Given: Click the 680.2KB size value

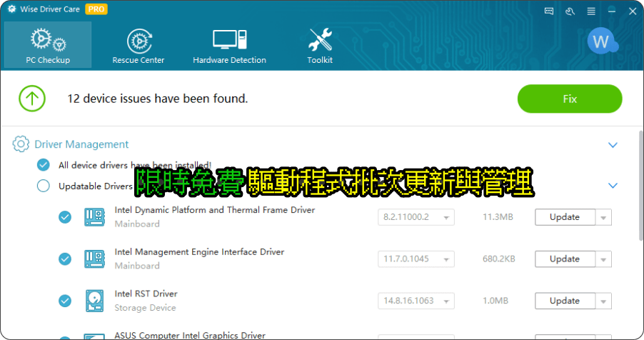Looking at the screenshot, I should 498,259.
